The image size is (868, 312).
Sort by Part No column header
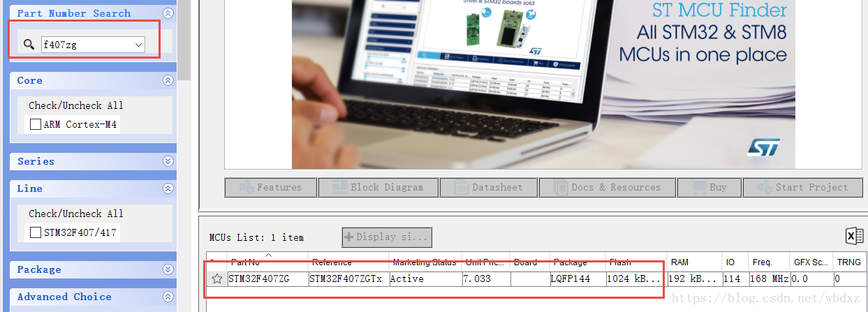(x=268, y=262)
